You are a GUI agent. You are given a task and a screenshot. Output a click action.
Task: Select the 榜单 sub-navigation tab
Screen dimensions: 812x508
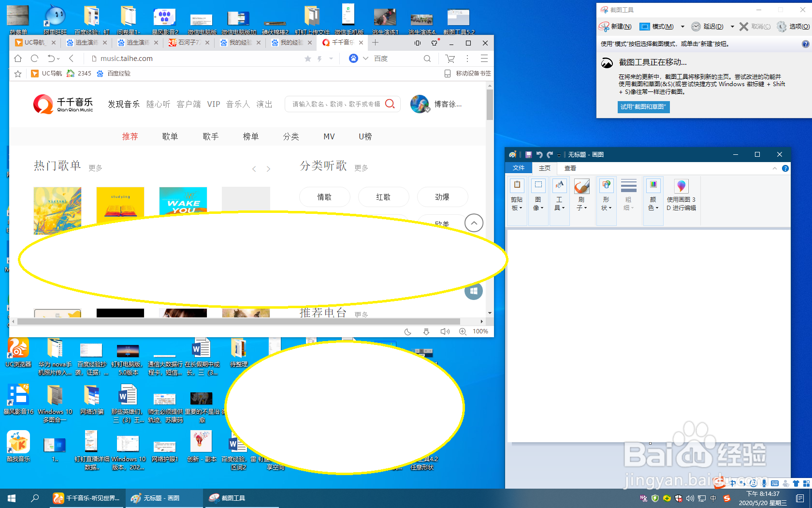(250, 136)
